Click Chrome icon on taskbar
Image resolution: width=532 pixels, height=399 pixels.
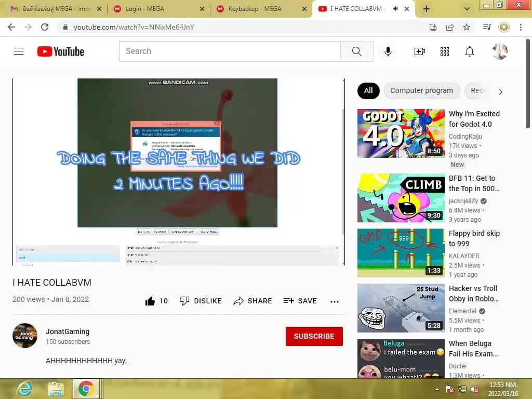click(86, 389)
